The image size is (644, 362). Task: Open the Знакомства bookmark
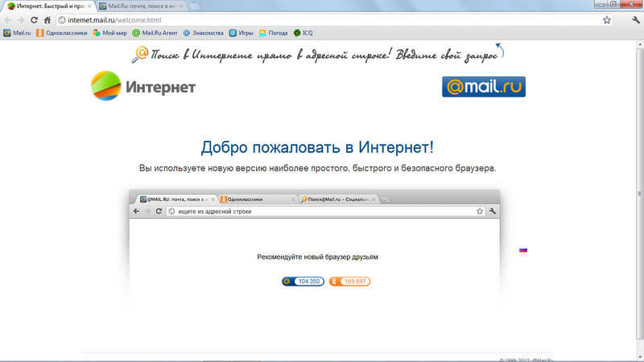coord(204,33)
